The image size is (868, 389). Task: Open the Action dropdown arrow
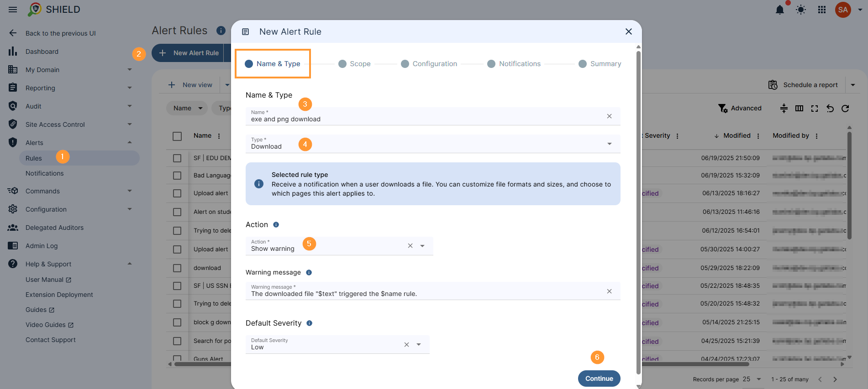(422, 246)
